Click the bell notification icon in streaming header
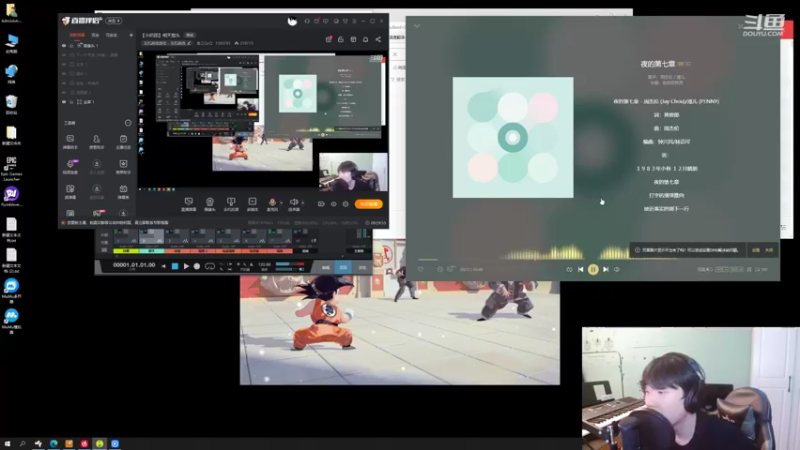Screen dimensions: 800x450 pyautogui.click(x=365, y=39)
